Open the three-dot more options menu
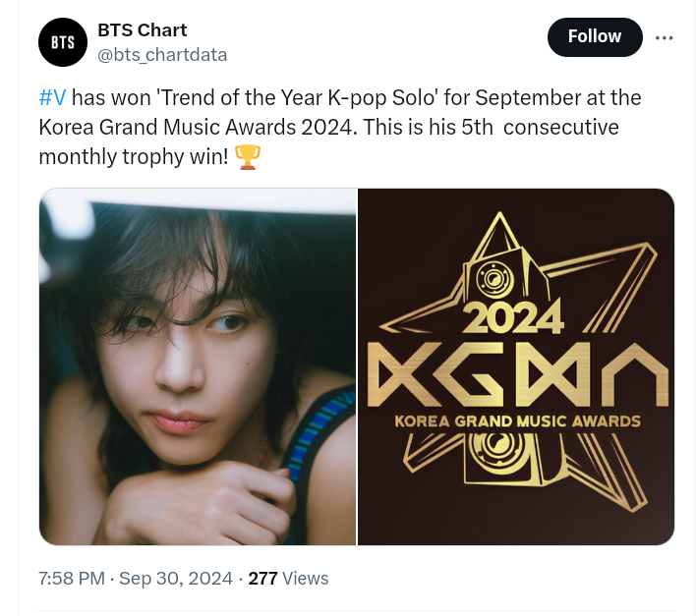Viewport: 696px width, 616px height. tap(665, 38)
